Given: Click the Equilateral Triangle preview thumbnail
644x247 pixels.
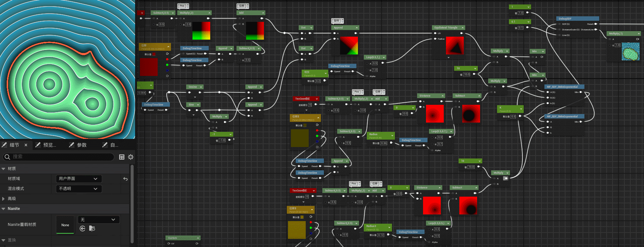Looking at the screenshot, I should [455, 46].
